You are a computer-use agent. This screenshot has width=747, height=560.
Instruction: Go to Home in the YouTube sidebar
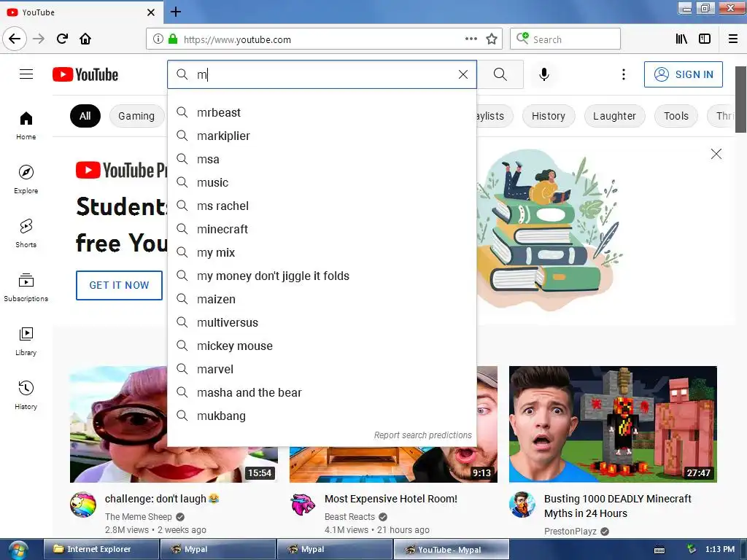click(x=26, y=125)
